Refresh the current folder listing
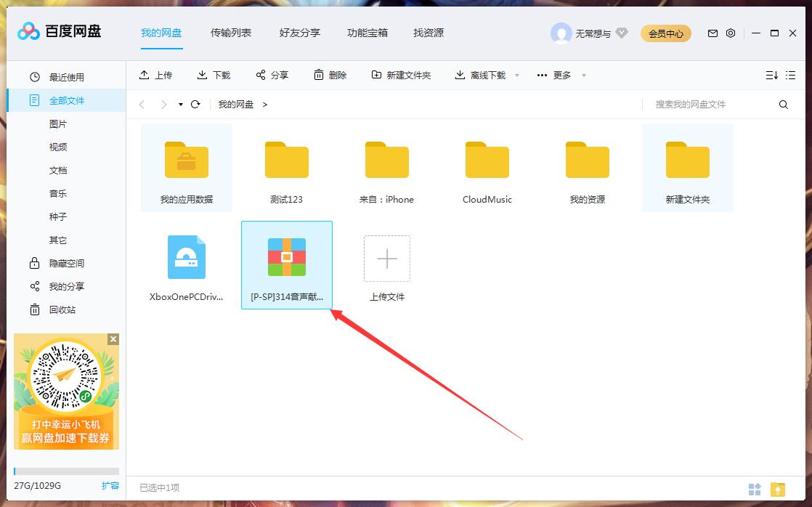Image resolution: width=812 pixels, height=507 pixels. 195,104
